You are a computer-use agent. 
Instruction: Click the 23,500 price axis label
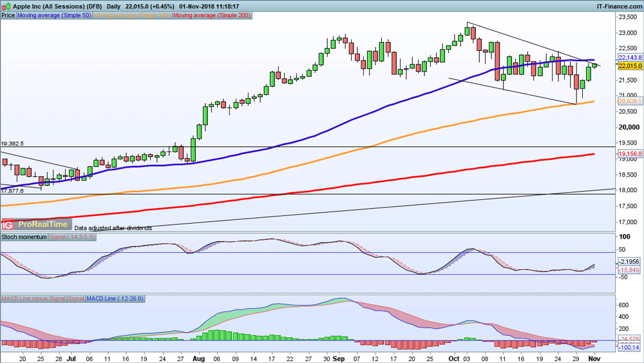[x=629, y=17]
